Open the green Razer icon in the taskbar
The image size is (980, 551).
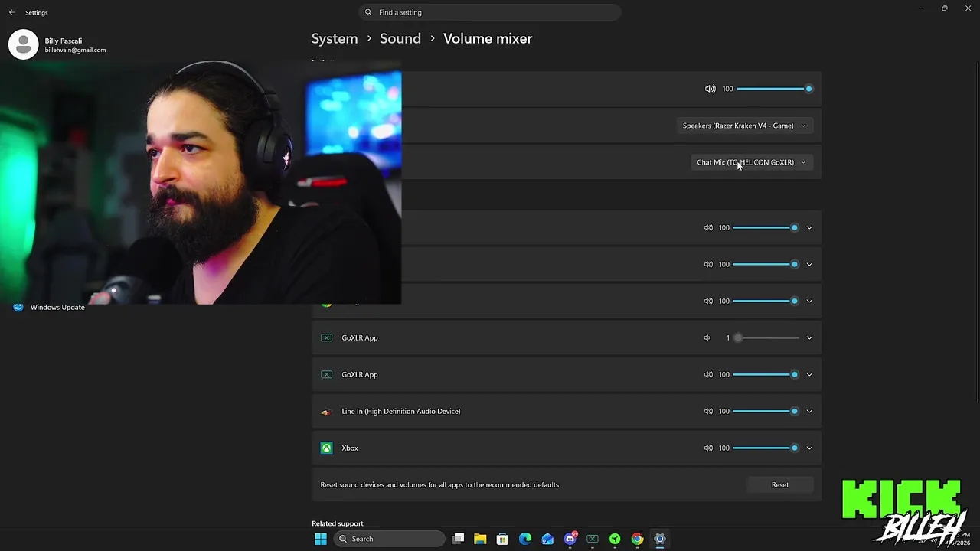coord(615,539)
